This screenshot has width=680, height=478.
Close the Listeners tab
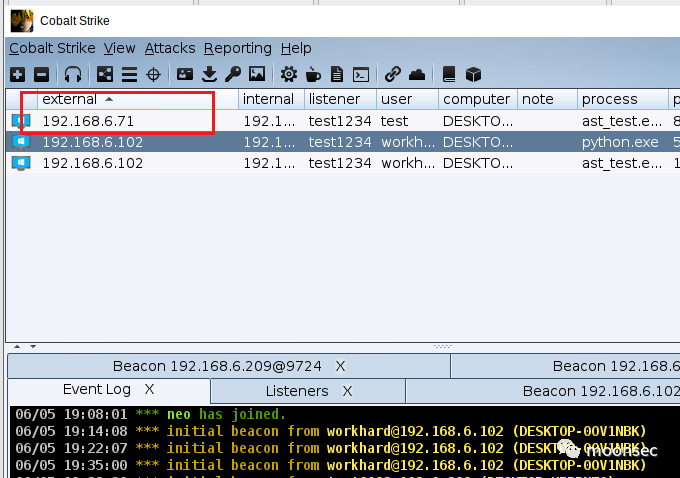click(x=347, y=391)
